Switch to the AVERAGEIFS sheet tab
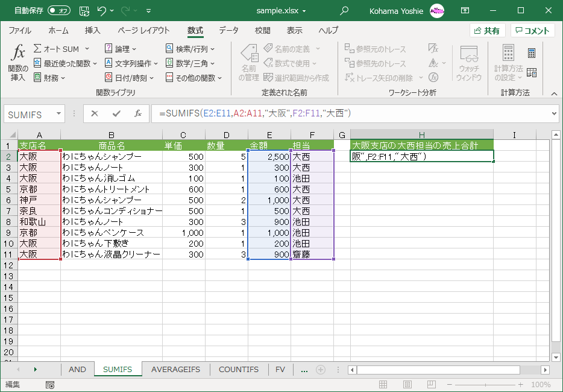The image size is (563, 392). click(x=175, y=369)
